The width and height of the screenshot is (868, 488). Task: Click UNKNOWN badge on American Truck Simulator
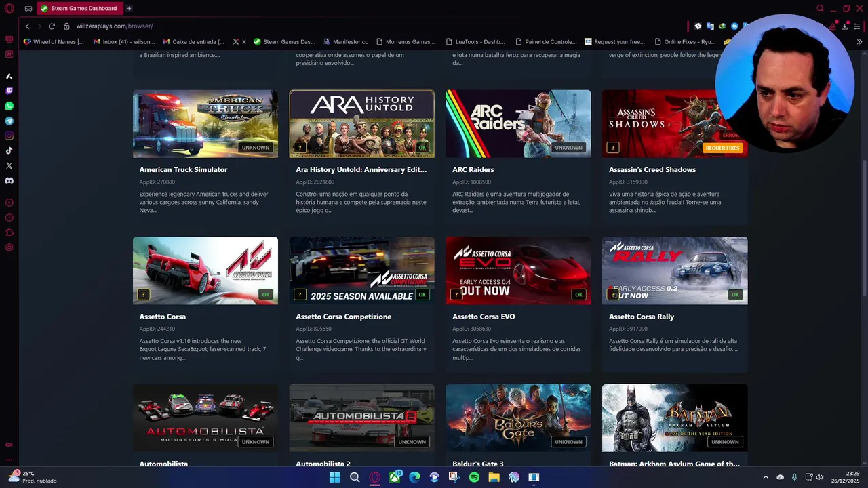point(255,148)
